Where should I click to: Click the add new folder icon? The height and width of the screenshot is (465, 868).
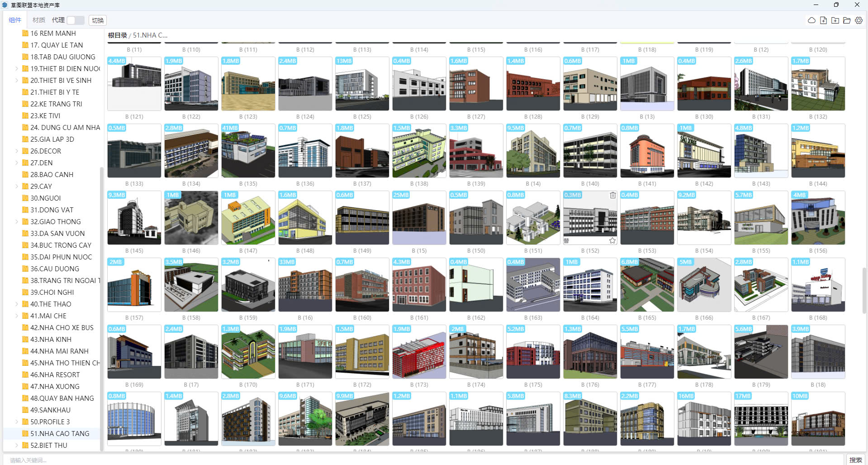[x=835, y=20]
